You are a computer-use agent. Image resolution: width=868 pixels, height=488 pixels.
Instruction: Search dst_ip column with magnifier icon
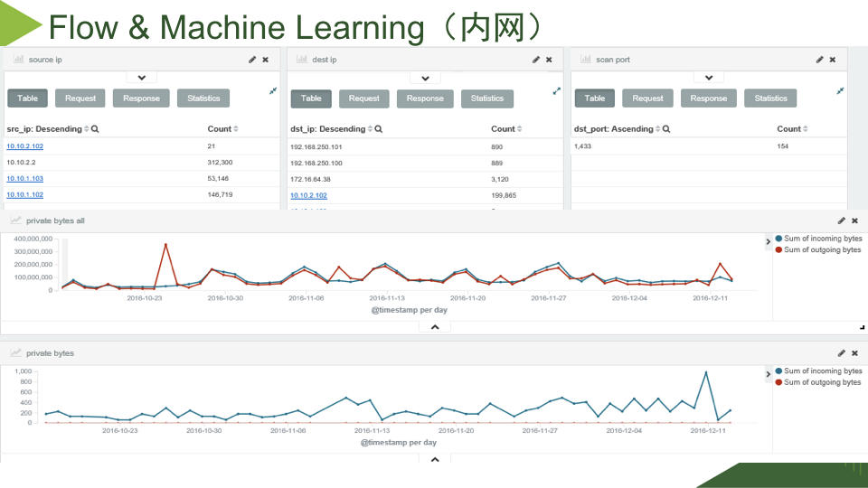[379, 129]
